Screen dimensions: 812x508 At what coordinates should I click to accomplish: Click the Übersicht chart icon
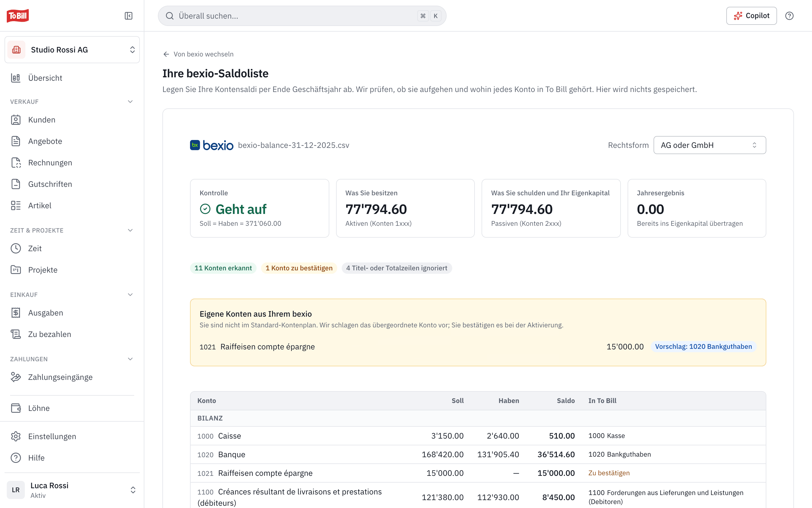(16, 78)
